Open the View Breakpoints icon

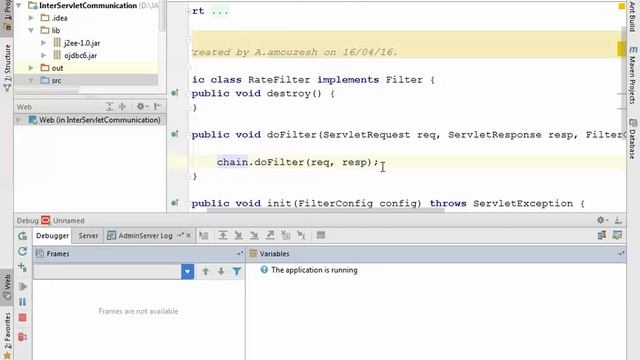(22, 337)
